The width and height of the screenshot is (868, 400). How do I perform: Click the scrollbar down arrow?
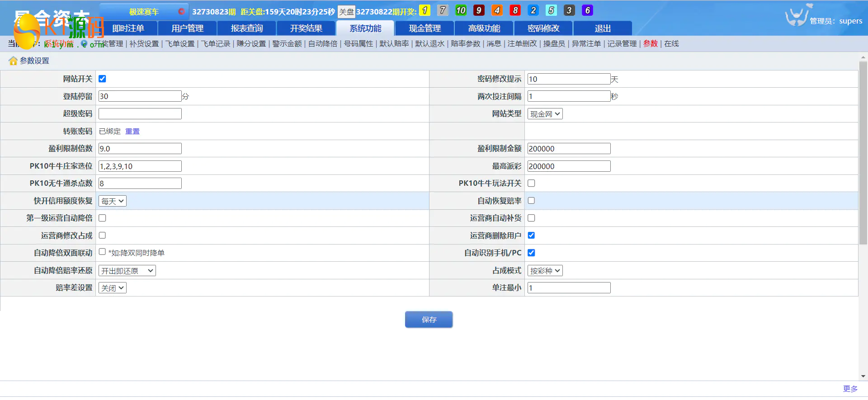863,376
